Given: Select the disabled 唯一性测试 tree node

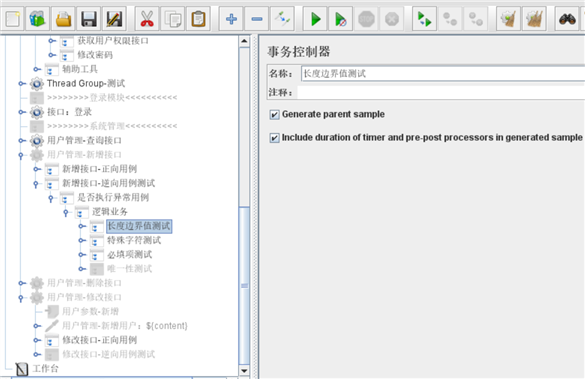Looking at the screenshot, I should click(x=129, y=269).
